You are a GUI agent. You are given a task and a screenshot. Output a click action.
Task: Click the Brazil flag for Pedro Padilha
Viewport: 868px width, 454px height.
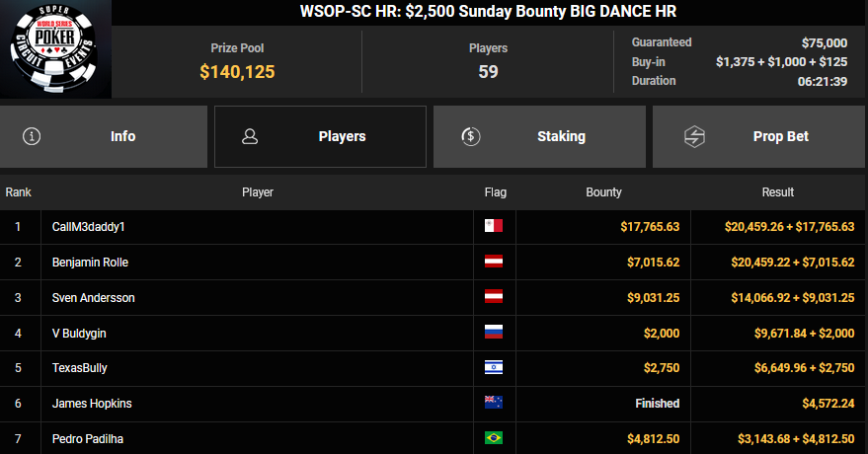[494, 438]
